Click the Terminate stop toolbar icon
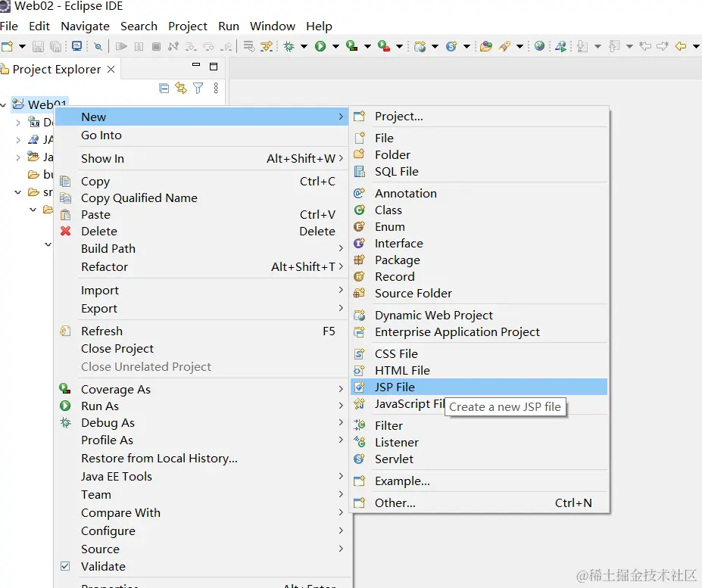 point(156,46)
